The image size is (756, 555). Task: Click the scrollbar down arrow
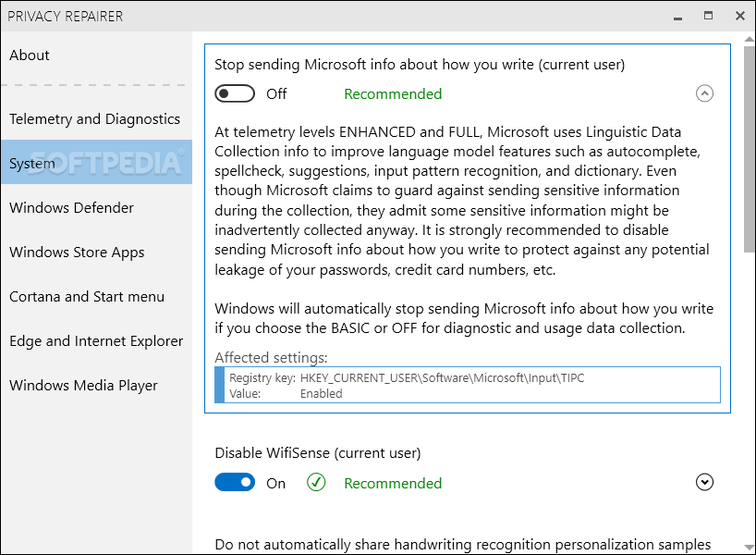coord(749,547)
